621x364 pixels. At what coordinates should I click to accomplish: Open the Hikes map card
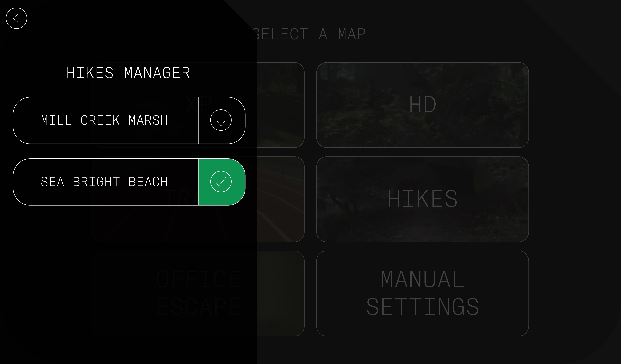click(x=422, y=199)
